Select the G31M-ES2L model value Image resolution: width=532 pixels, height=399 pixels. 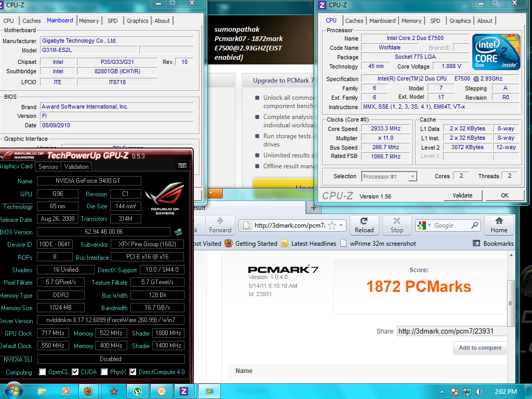pyautogui.click(x=57, y=50)
